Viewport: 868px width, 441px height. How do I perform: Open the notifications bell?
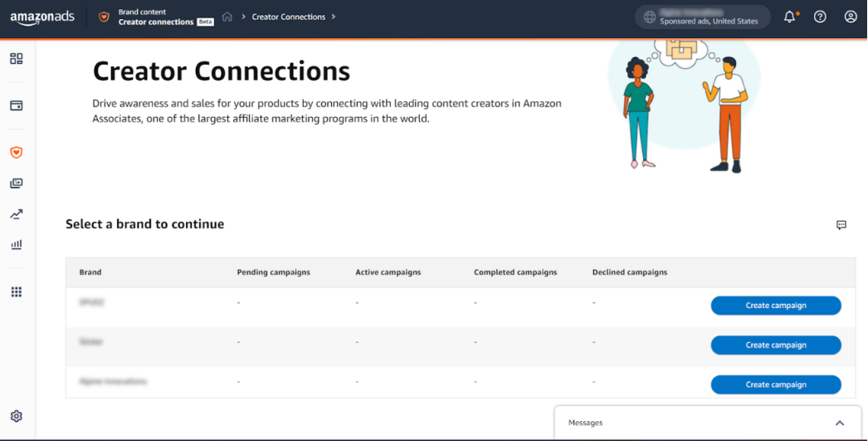[x=790, y=17]
